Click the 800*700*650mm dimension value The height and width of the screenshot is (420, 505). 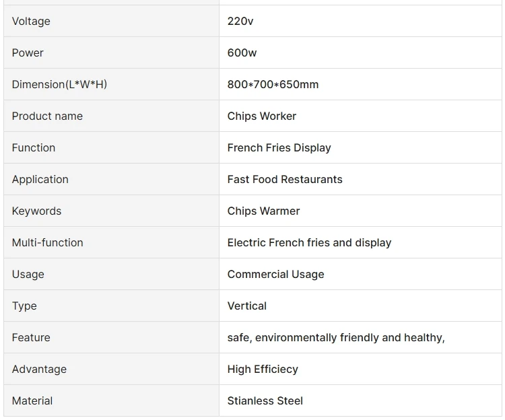273,85
